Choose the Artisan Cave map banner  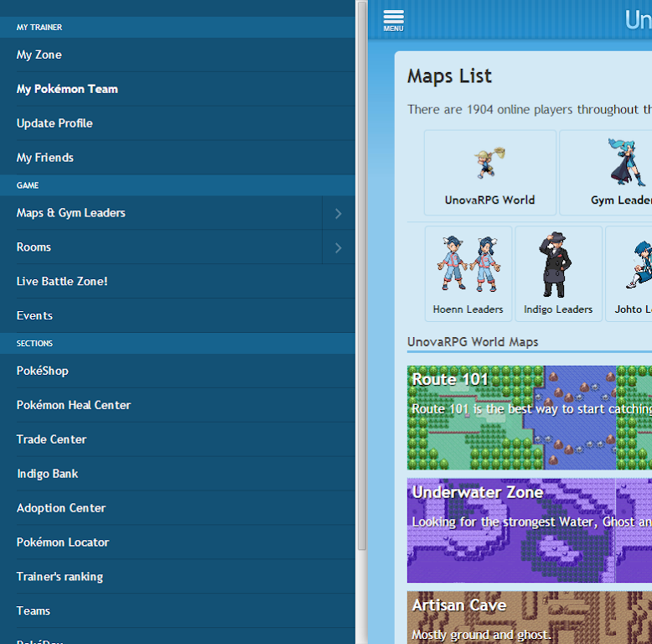529,618
